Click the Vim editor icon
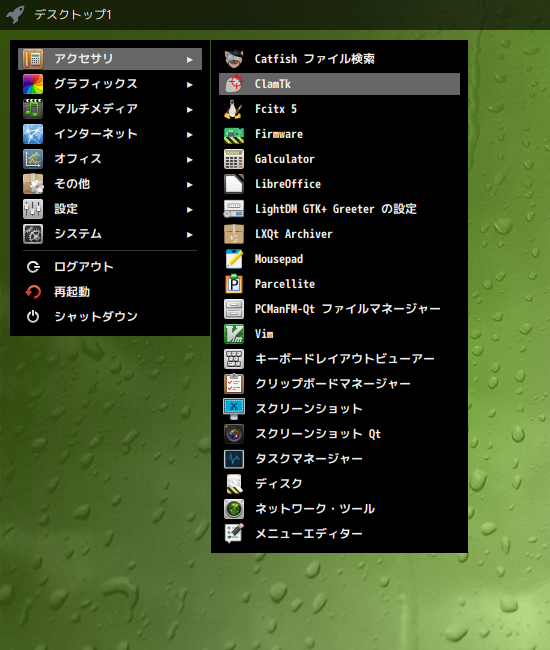This screenshot has width=550, height=650. coord(234,334)
